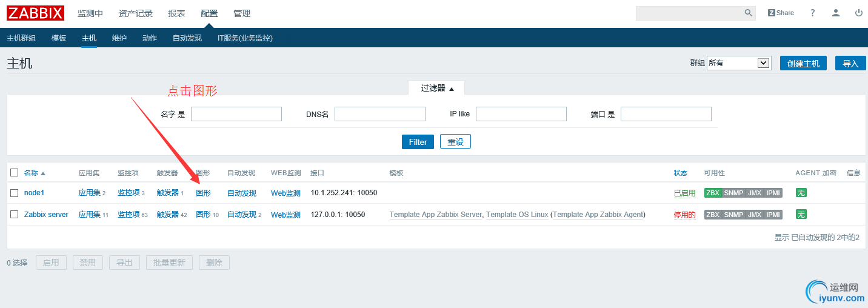Open Zabbix server 监控项 link
868x308 pixels.
(129, 215)
